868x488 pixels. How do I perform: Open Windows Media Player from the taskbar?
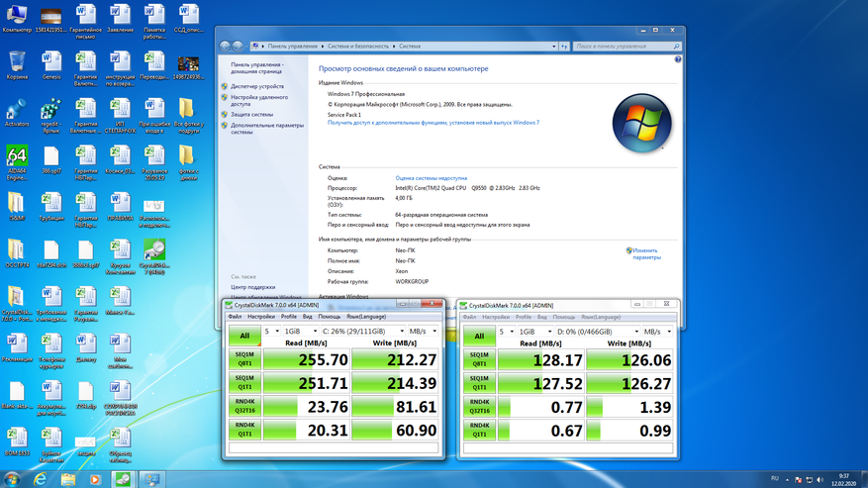(x=94, y=479)
